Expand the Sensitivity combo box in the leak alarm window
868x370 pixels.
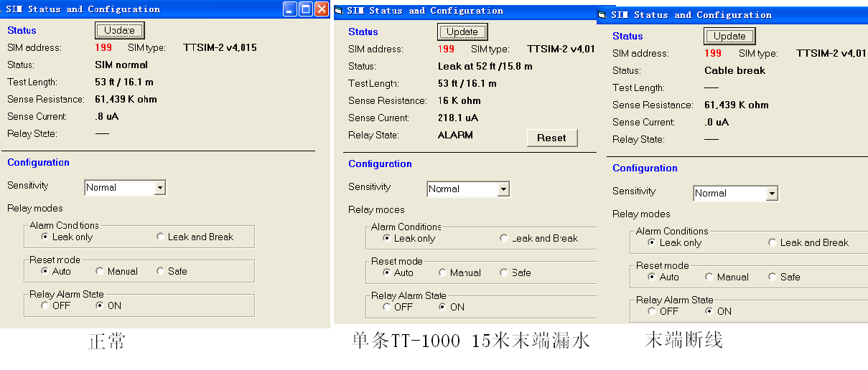pos(503,189)
